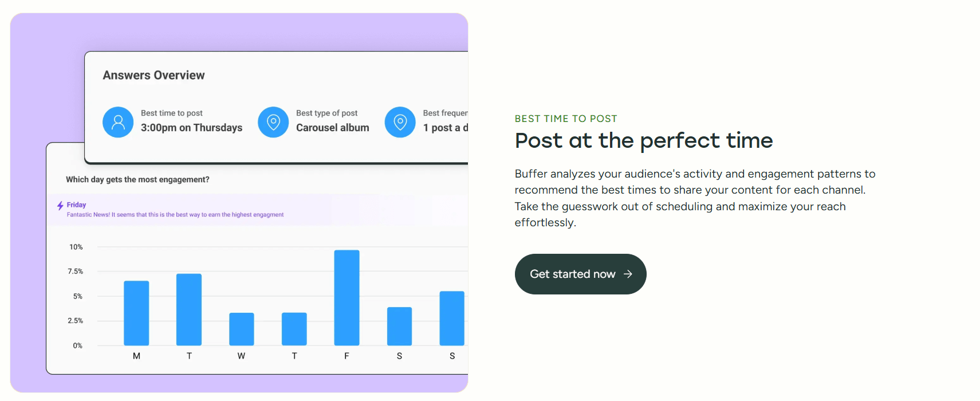Click the pin icon next to Best frequency
Viewport: 980px width, 401px height.
(400, 122)
